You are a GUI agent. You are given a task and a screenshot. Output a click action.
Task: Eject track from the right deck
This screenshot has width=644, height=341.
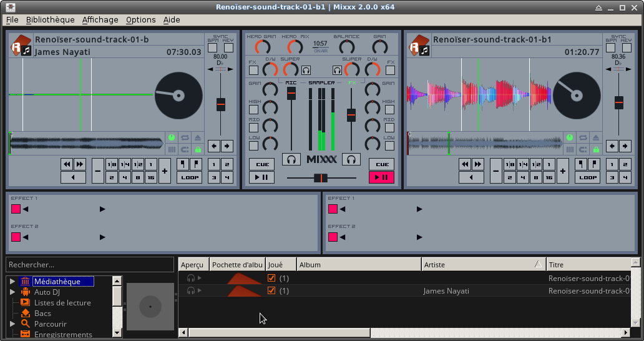[x=596, y=137]
